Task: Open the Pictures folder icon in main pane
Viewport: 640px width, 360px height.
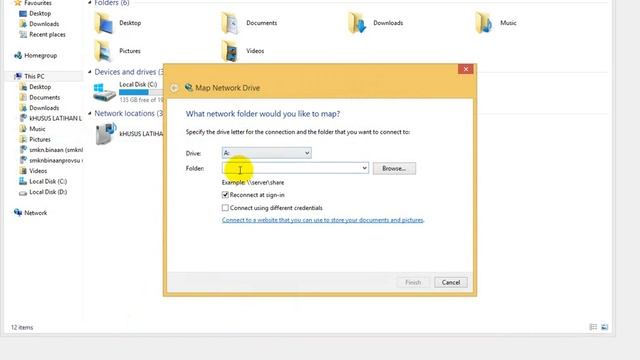Action: [104, 51]
